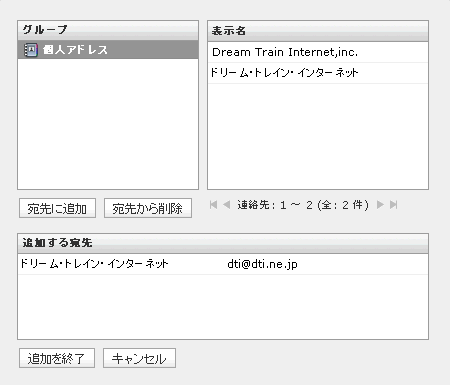450x385 pixels.
Task: Click the キャンセル button
Action: [139, 358]
